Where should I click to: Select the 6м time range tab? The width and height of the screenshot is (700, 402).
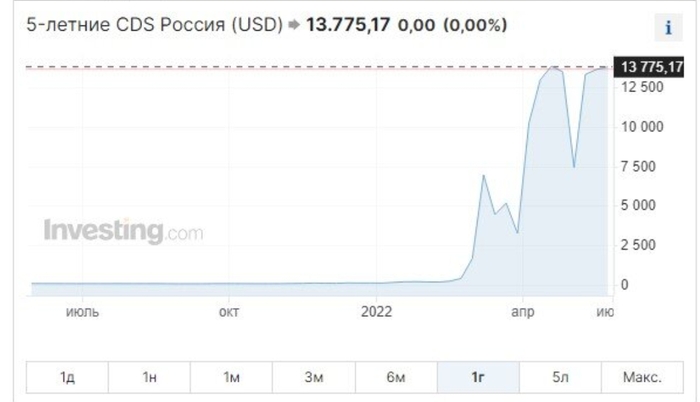tap(396, 377)
